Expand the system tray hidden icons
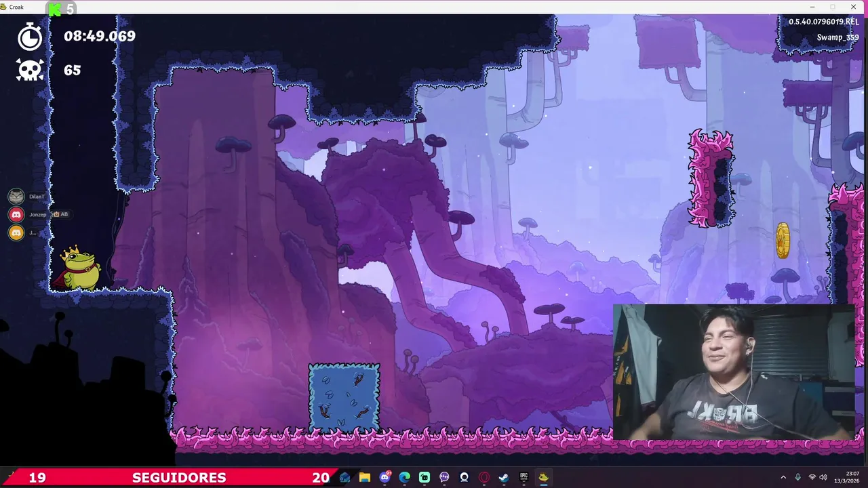This screenshot has height=488, width=868. coord(783,477)
